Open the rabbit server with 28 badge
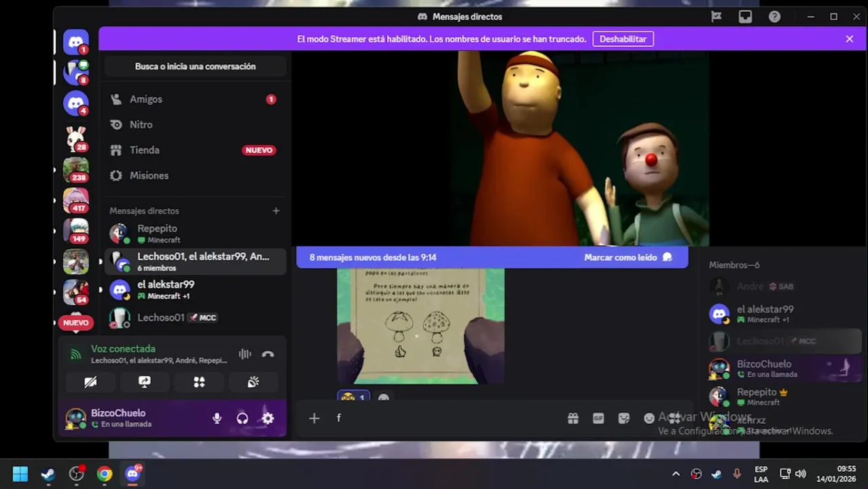 75,139
